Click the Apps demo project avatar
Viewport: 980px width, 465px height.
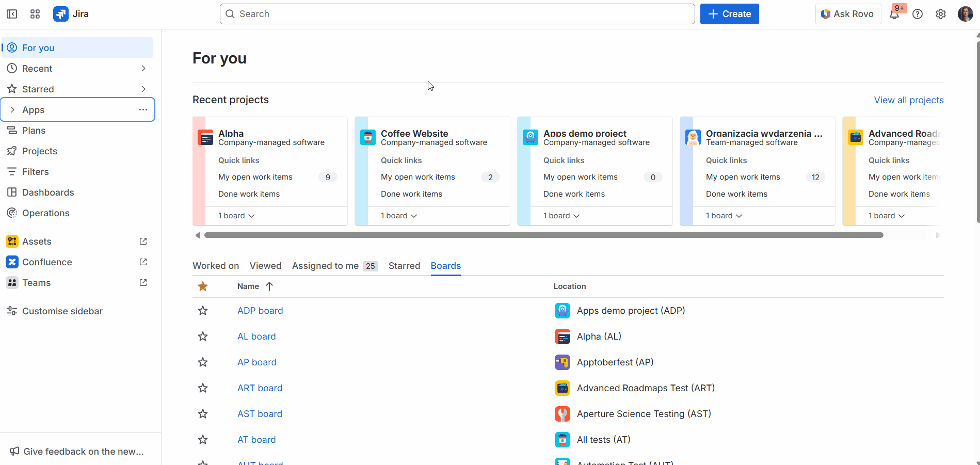pos(531,137)
